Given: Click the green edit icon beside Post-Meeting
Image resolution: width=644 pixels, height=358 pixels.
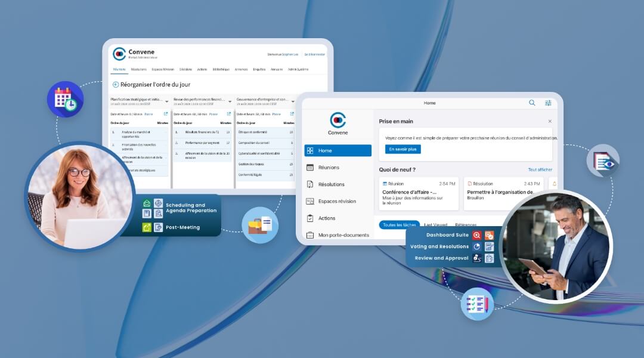Looking at the screenshot, I should coord(147,227).
